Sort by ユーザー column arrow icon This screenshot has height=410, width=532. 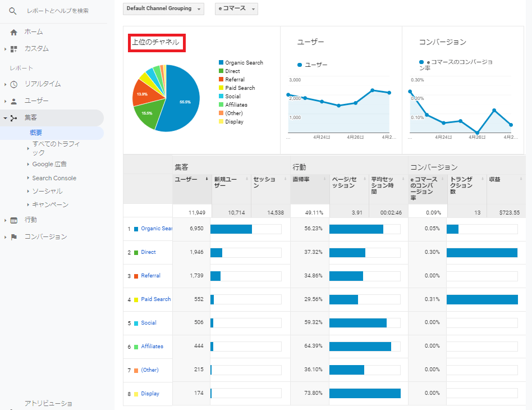tap(207, 179)
